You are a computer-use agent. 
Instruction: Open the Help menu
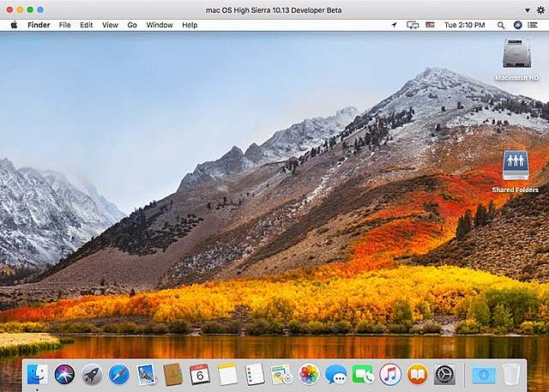(x=190, y=25)
